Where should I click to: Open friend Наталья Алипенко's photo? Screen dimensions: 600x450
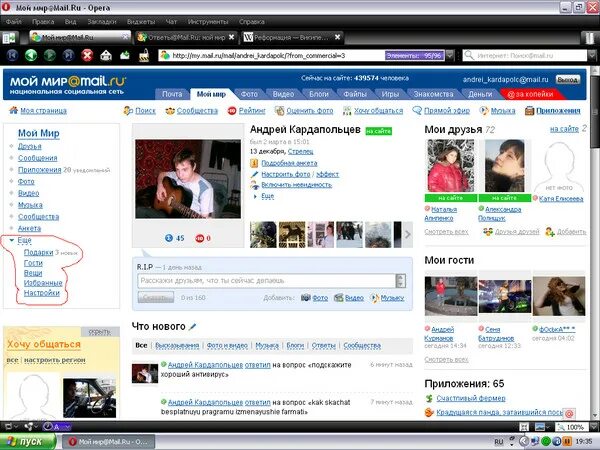451,166
